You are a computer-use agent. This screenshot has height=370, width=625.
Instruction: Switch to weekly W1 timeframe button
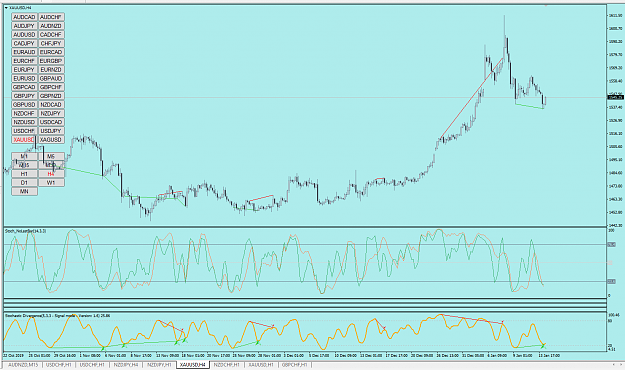[x=51, y=183]
